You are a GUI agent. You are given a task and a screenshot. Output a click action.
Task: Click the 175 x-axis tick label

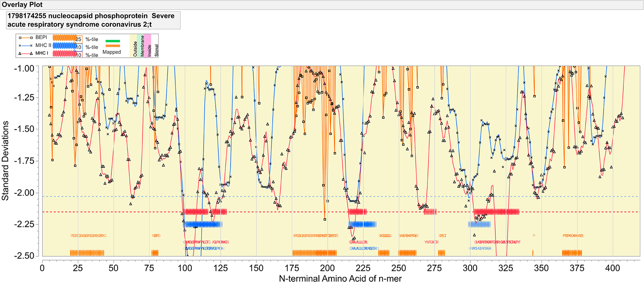coord(292,268)
